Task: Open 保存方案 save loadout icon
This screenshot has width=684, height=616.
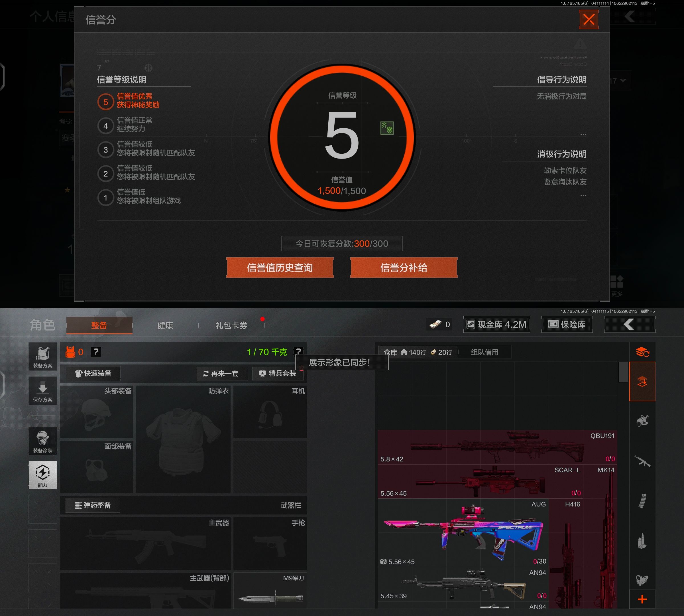Action: coord(43,391)
